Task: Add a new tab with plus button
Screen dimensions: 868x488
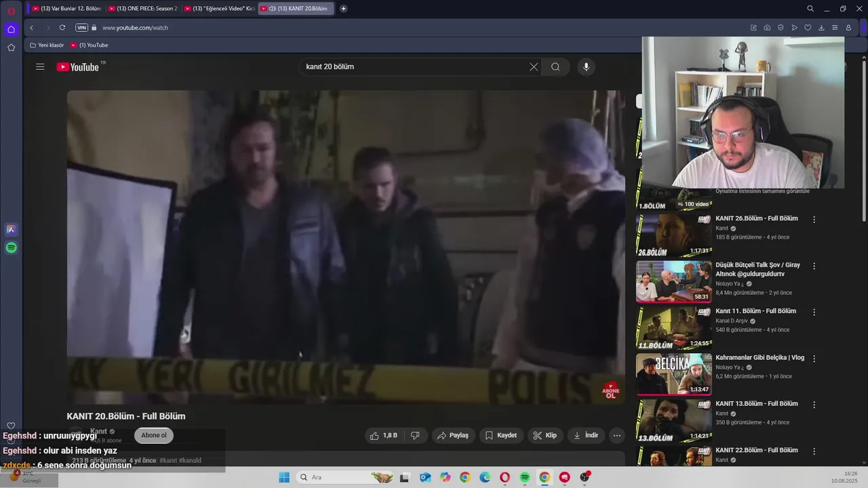Action: 343,9
